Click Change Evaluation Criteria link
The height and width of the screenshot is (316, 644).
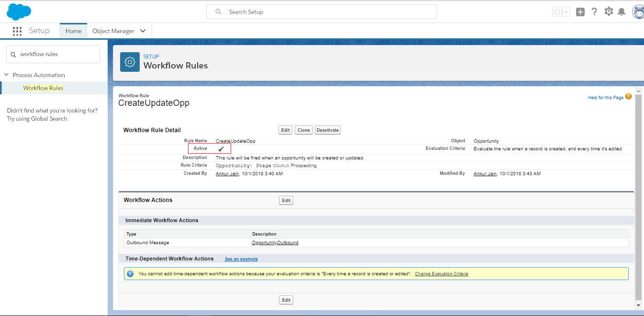441,274
